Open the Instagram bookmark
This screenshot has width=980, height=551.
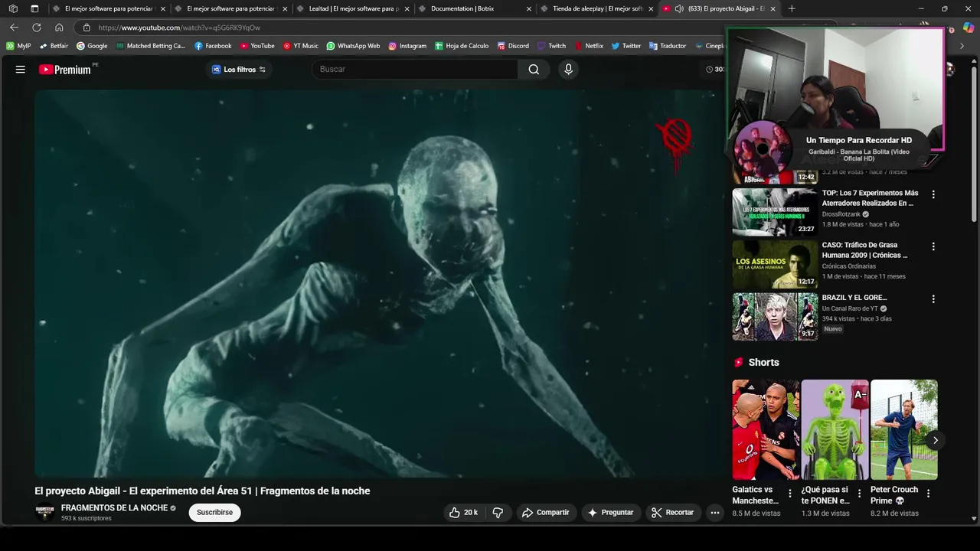point(407,46)
